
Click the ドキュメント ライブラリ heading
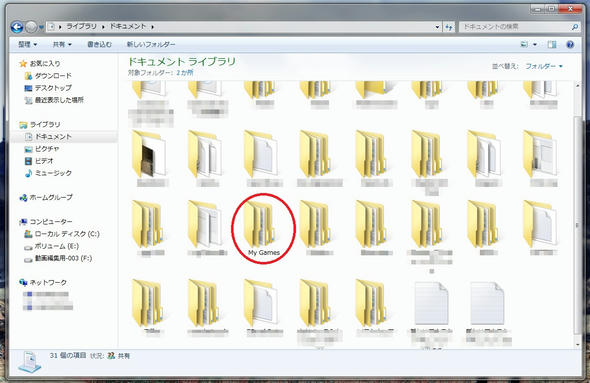click(x=182, y=62)
